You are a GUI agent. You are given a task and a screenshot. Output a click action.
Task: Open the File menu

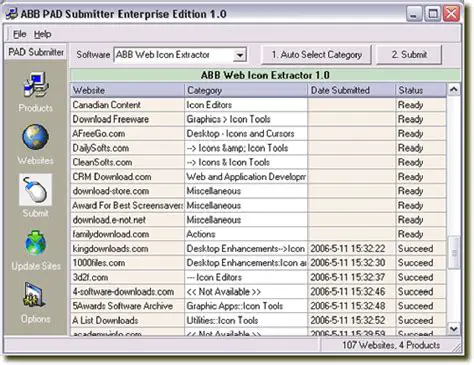19,34
